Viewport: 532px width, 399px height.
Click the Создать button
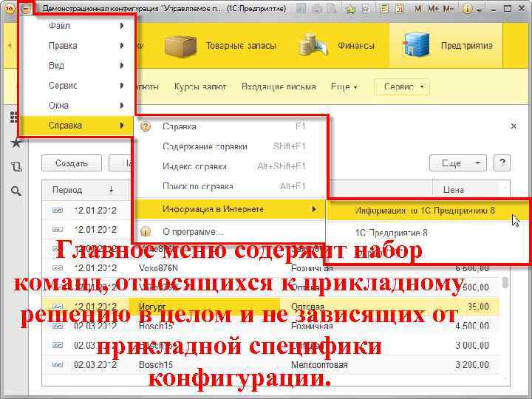pyautogui.click(x=72, y=163)
